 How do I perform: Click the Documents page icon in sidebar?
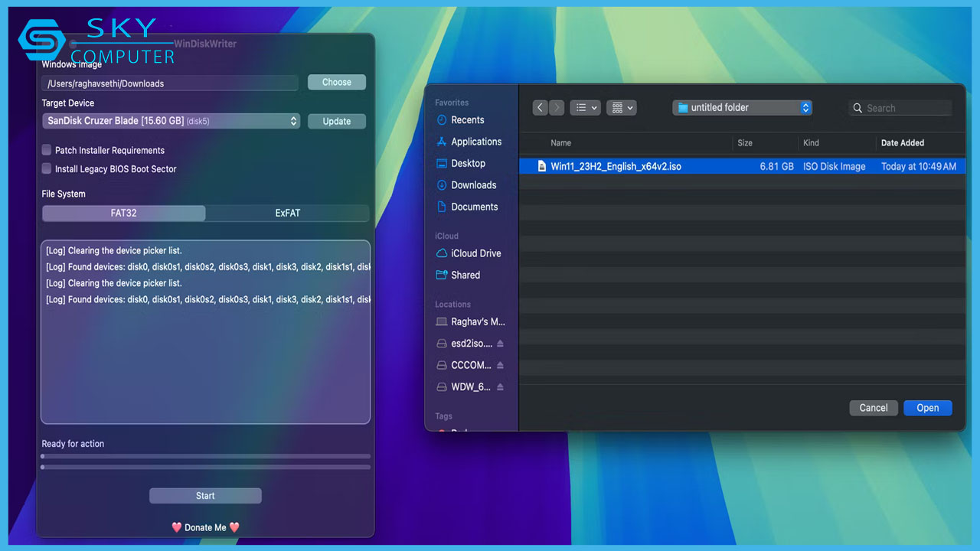point(442,207)
